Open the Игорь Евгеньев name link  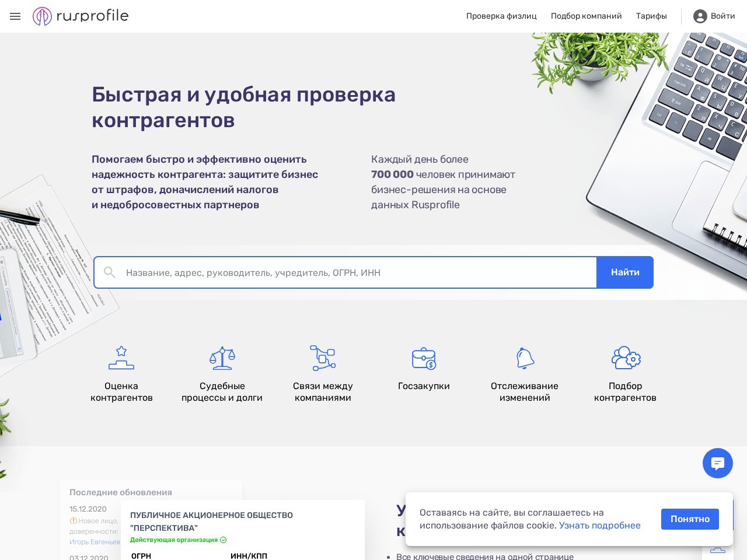click(95, 542)
